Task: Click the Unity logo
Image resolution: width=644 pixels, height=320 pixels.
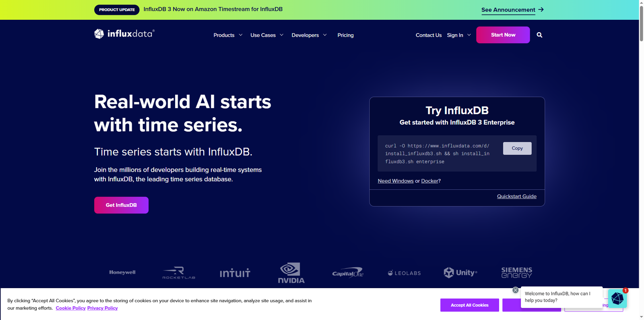Action: tap(460, 273)
